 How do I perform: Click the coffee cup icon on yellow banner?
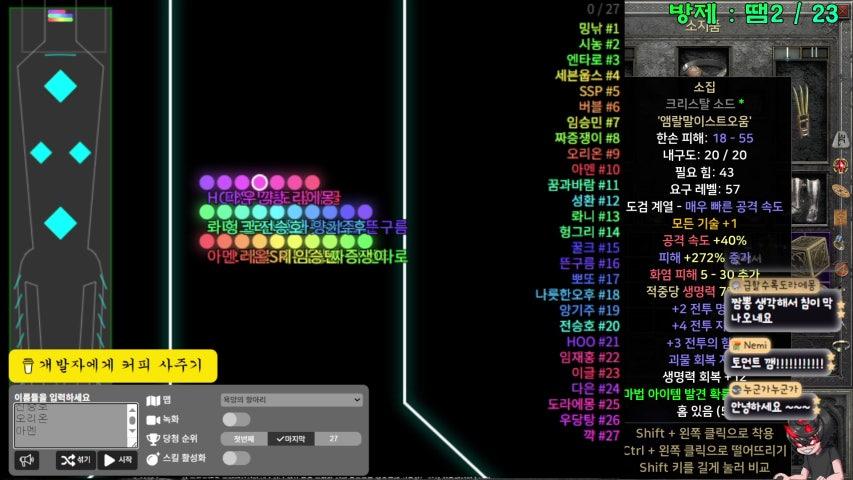pyautogui.click(x=28, y=366)
